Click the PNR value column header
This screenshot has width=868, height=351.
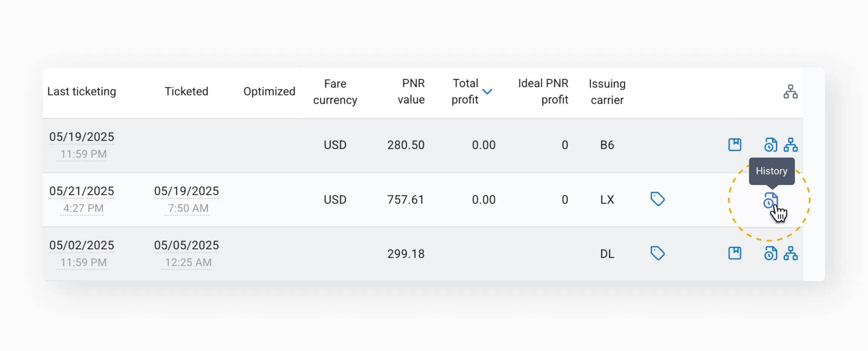(411, 91)
